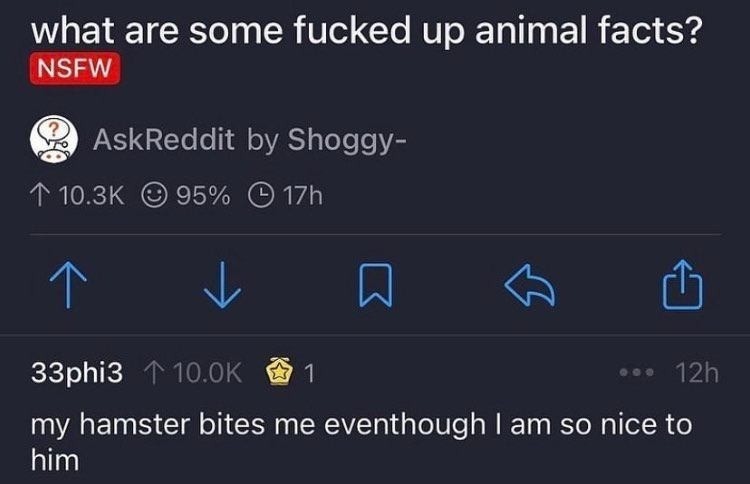Click the award count next to the badge
The image size is (750, 484).
tap(309, 374)
